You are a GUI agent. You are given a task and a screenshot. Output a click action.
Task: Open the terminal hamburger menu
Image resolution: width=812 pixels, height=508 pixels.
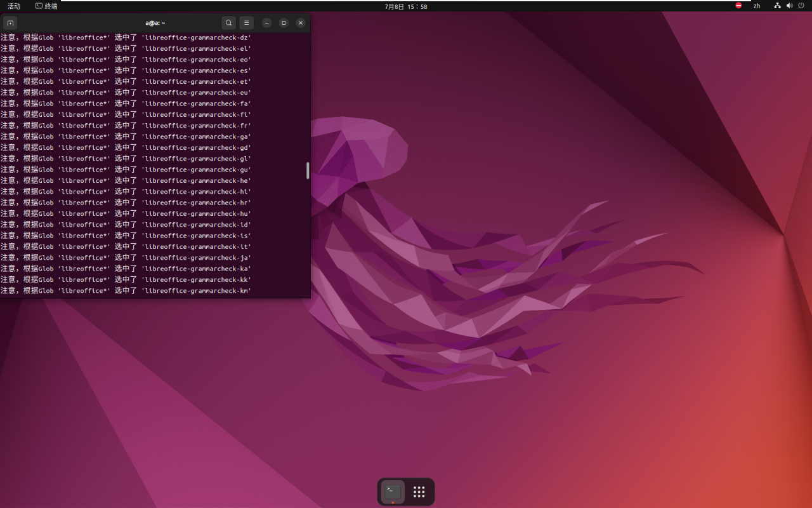tap(246, 23)
